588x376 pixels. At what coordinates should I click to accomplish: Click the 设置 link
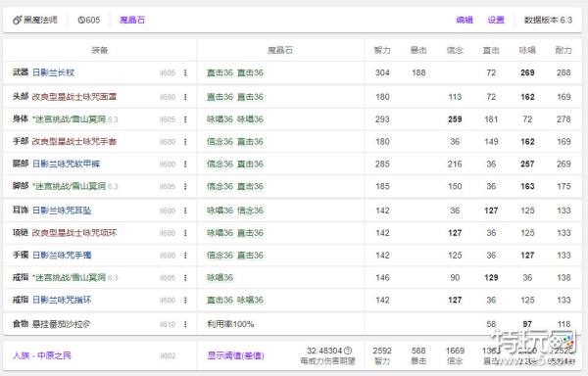(496, 20)
